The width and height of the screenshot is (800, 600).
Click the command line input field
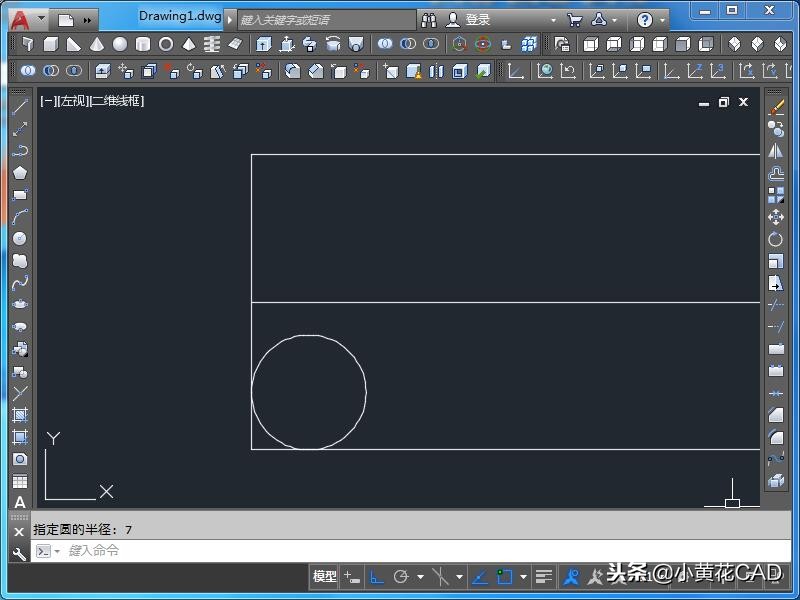400,551
